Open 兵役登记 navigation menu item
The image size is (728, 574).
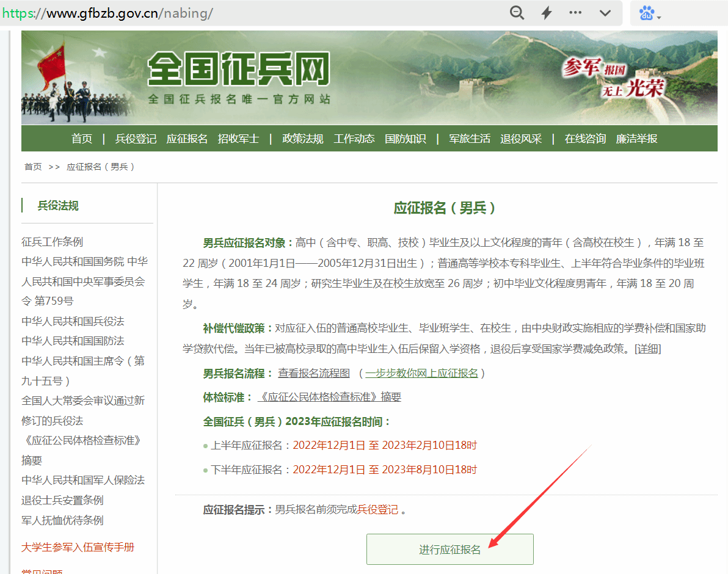pyautogui.click(x=136, y=139)
